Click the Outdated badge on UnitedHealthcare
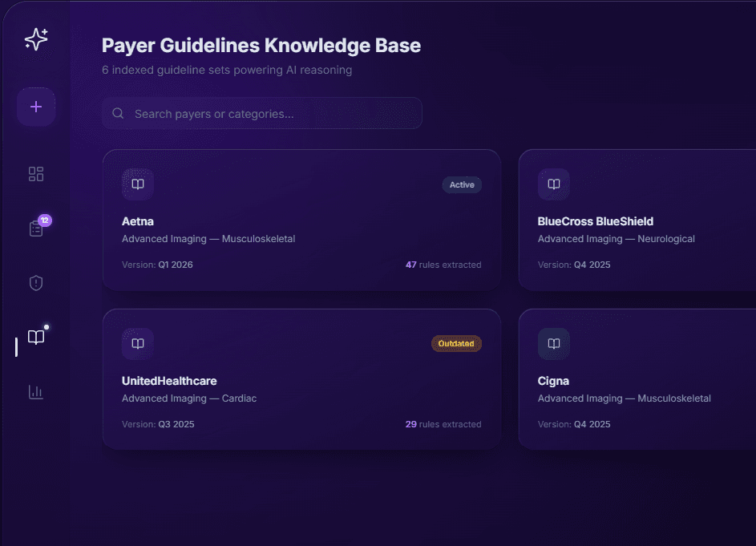Screen dimensions: 756x546 tap(456, 343)
